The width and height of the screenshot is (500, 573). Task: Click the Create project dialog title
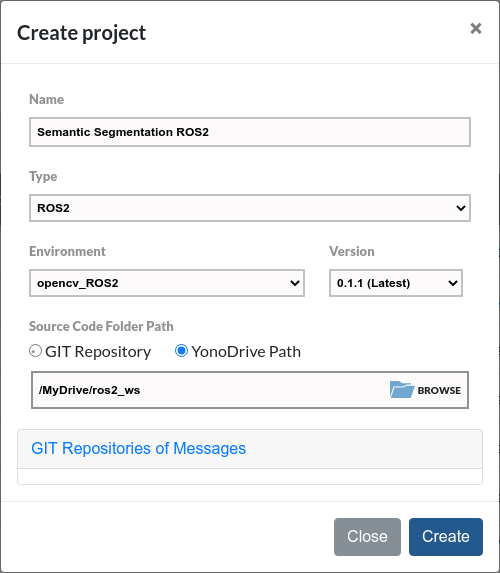click(82, 33)
